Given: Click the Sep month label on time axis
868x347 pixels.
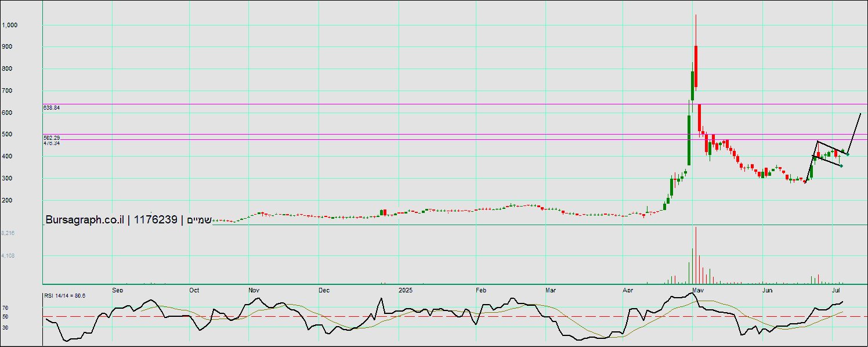Looking at the screenshot, I should tap(117, 290).
